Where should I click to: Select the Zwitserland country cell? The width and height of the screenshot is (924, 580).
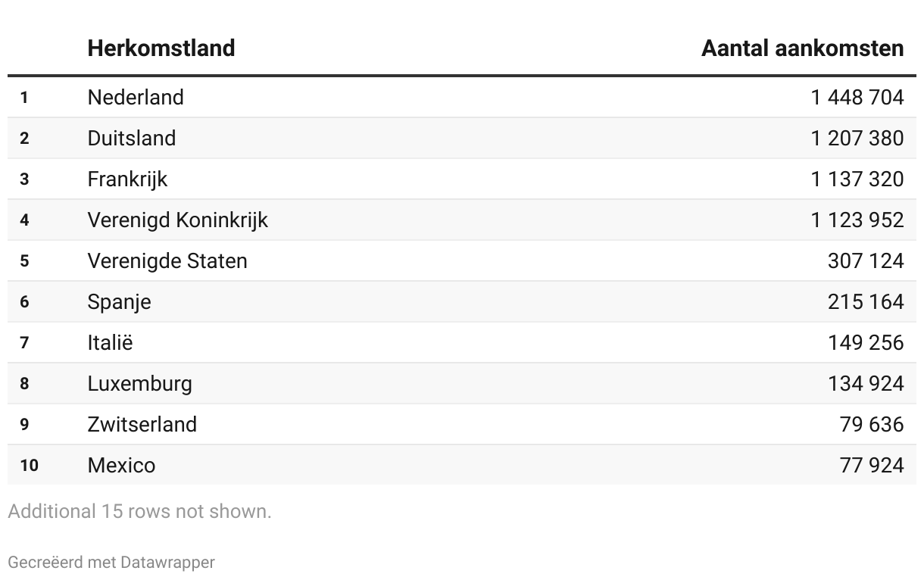tap(142, 425)
